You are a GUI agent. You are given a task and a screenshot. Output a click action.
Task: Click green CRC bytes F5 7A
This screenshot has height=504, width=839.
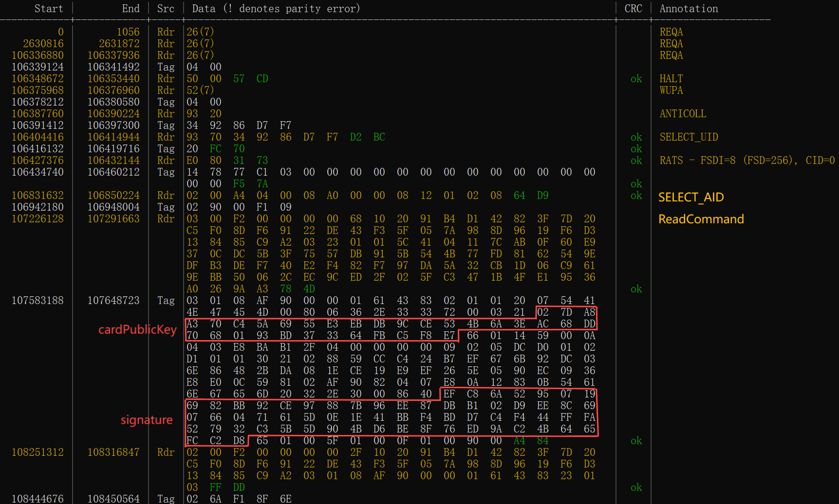click(x=251, y=184)
